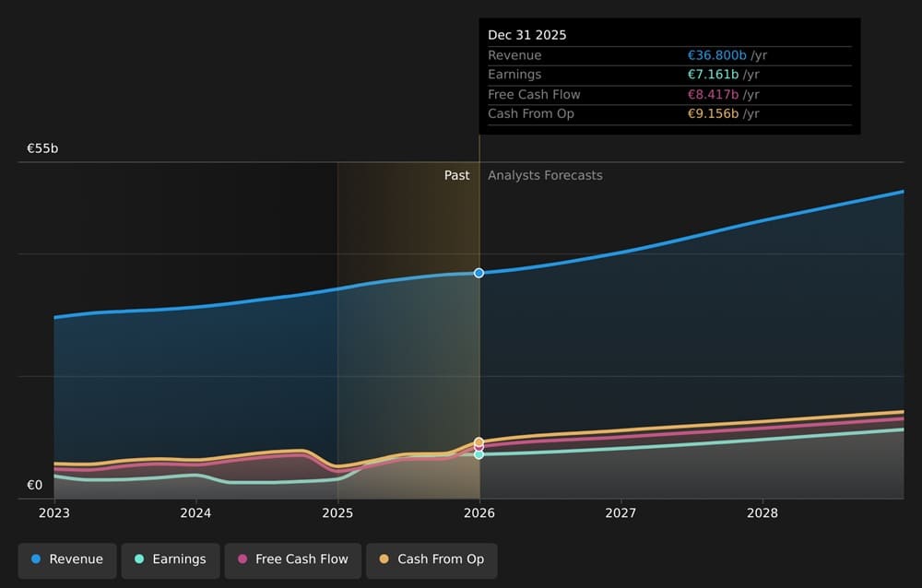Screen dimensions: 922x588
Task: Select the 2023 x-axis label
Action: (54, 512)
